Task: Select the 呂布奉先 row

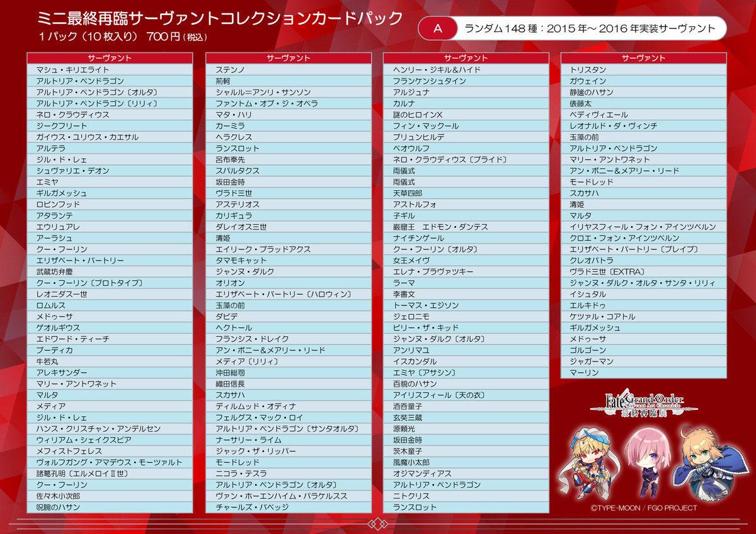Action: (288, 159)
